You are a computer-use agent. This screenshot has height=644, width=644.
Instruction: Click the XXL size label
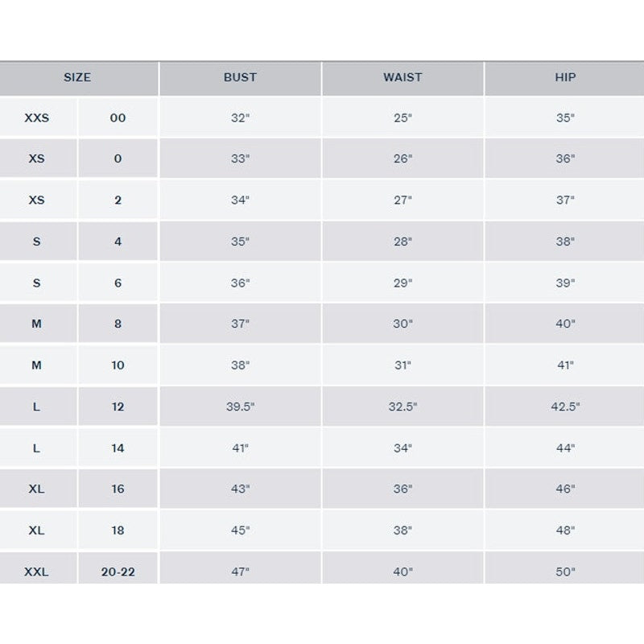tap(37, 572)
